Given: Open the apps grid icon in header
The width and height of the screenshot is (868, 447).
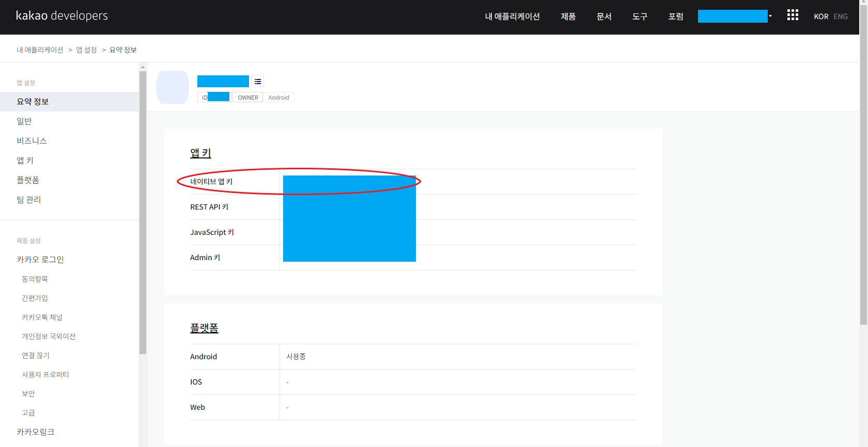Looking at the screenshot, I should (793, 15).
